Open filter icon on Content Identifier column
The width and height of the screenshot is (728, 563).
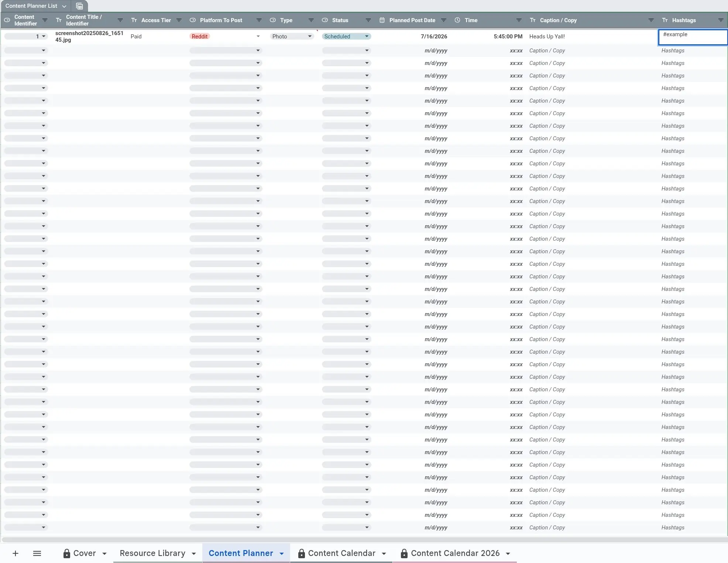[x=45, y=20]
